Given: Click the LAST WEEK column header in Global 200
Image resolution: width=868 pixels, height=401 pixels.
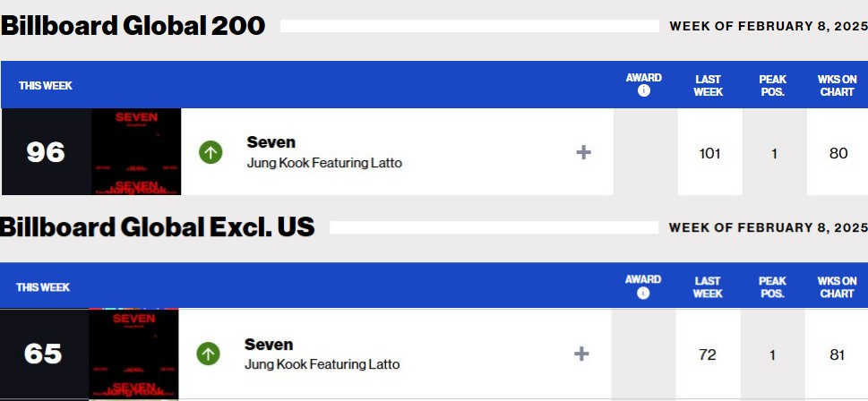Looking at the screenshot, I should coord(709,86).
